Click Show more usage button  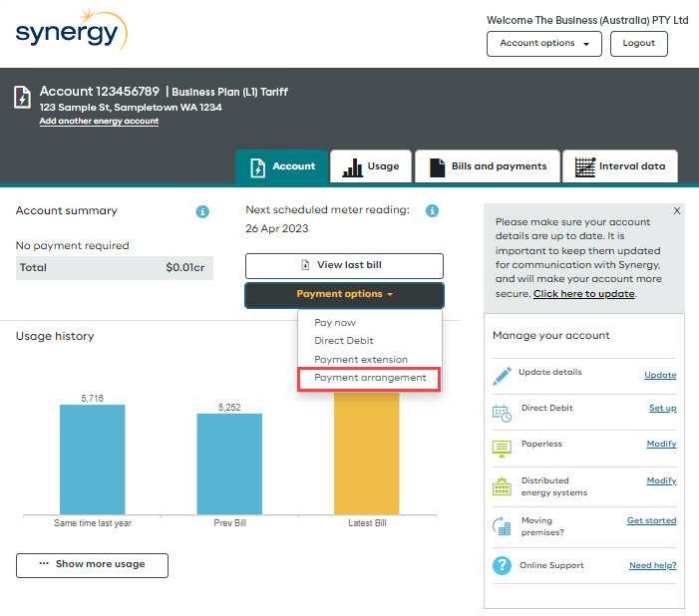[x=93, y=565]
